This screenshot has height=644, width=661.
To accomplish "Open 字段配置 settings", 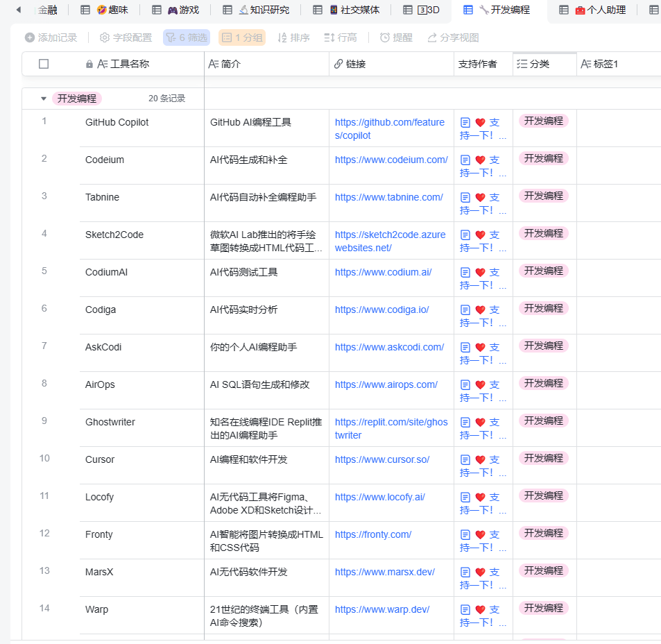I will (x=126, y=37).
